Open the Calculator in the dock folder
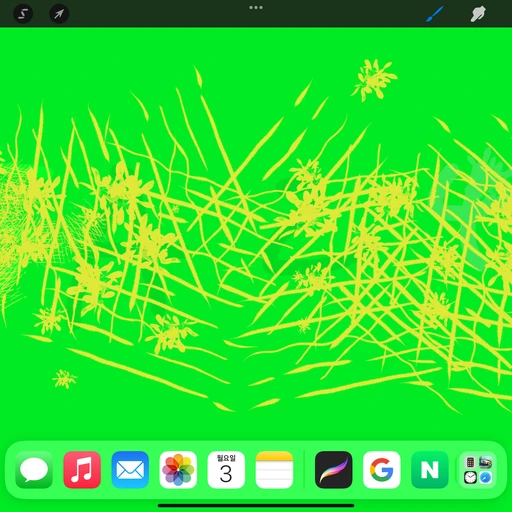Viewport: 512px width, 512px height. click(470, 462)
